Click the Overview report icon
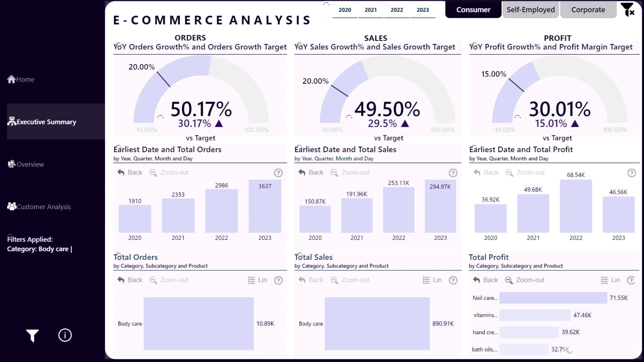The width and height of the screenshot is (644, 362). pos(12,164)
